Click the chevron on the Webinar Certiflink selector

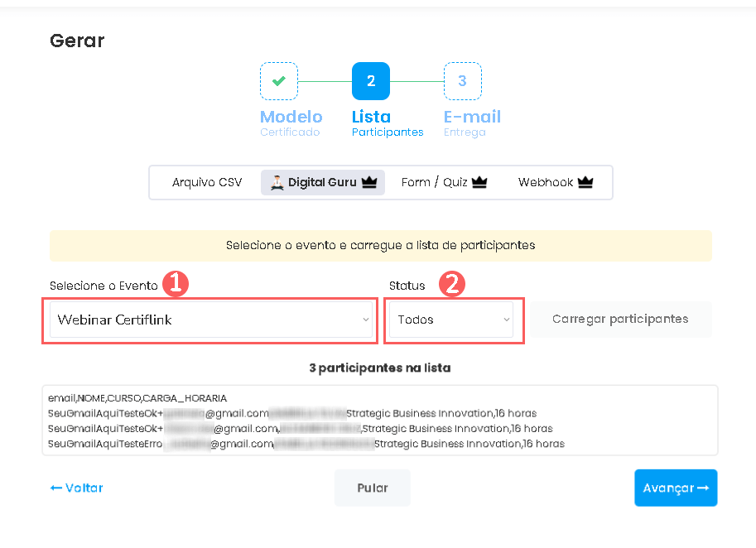[366, 319]
